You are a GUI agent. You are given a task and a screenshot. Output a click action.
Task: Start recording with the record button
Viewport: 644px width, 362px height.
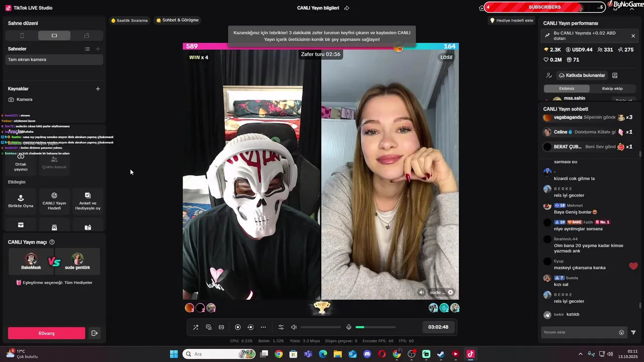[238, 327]
